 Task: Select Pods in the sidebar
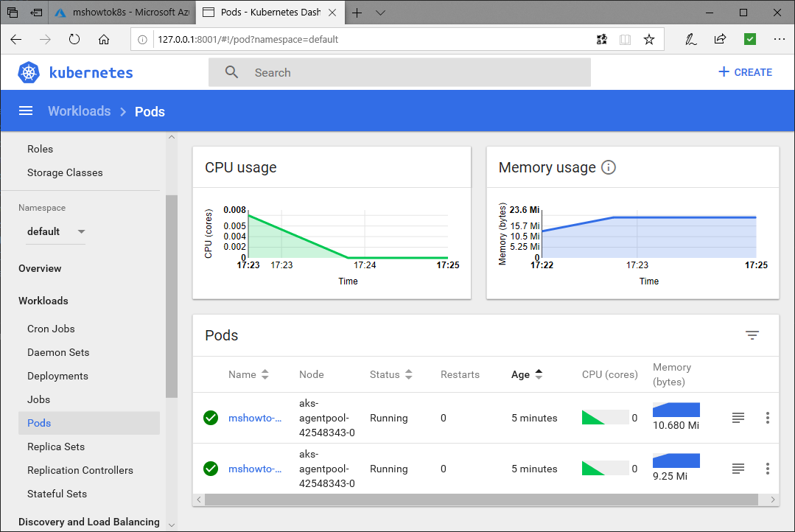89,423
